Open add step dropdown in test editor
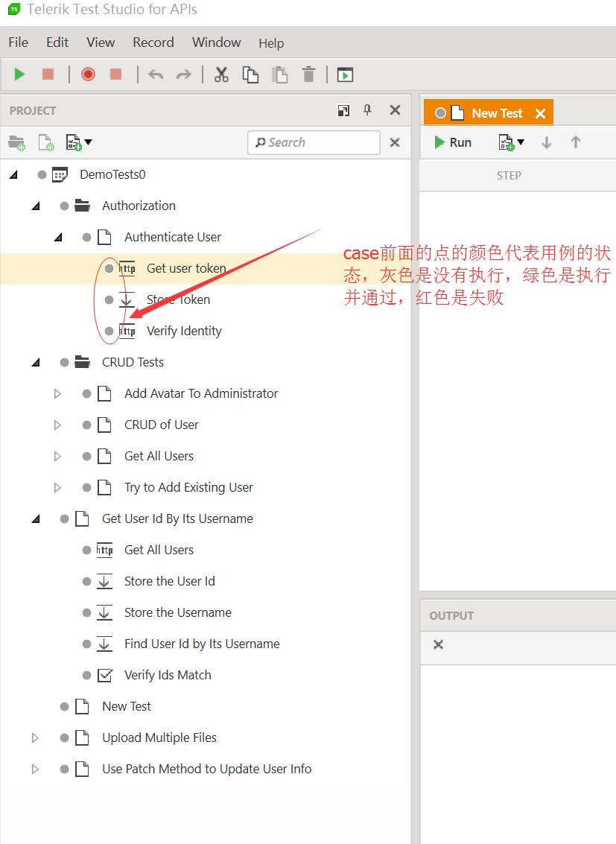Screen dimensions: 616x844 point(511,142)
